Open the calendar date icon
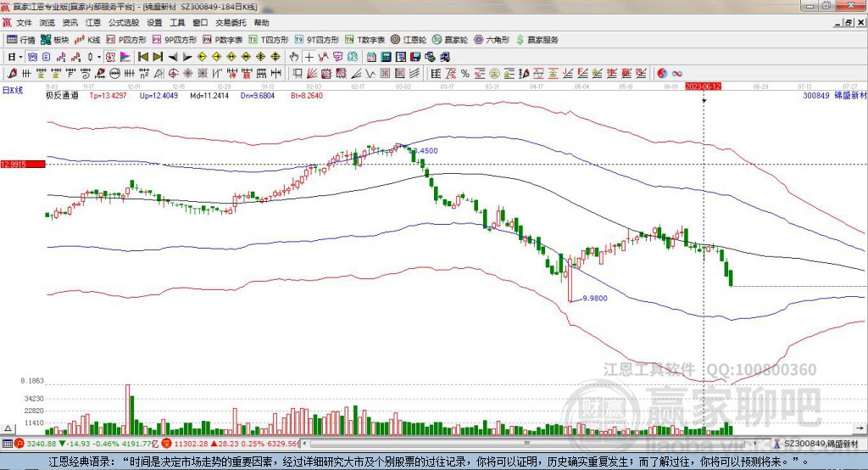 [371, 57]
